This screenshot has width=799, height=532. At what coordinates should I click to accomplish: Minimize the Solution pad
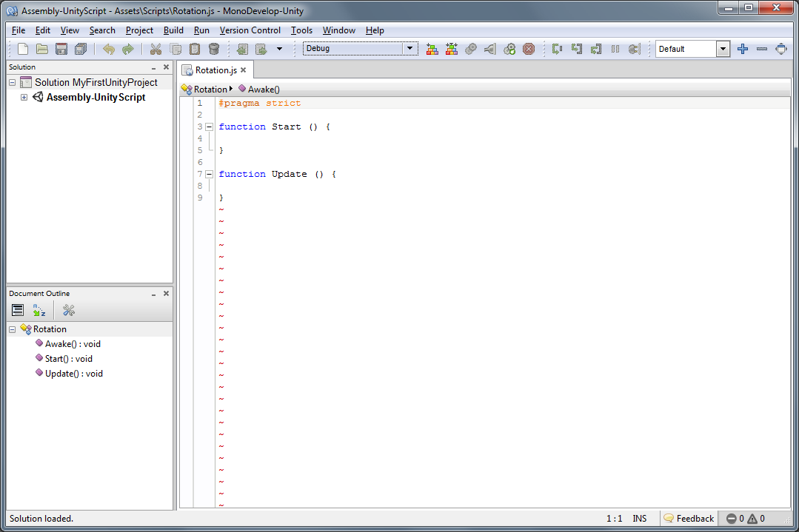point(153,67)
